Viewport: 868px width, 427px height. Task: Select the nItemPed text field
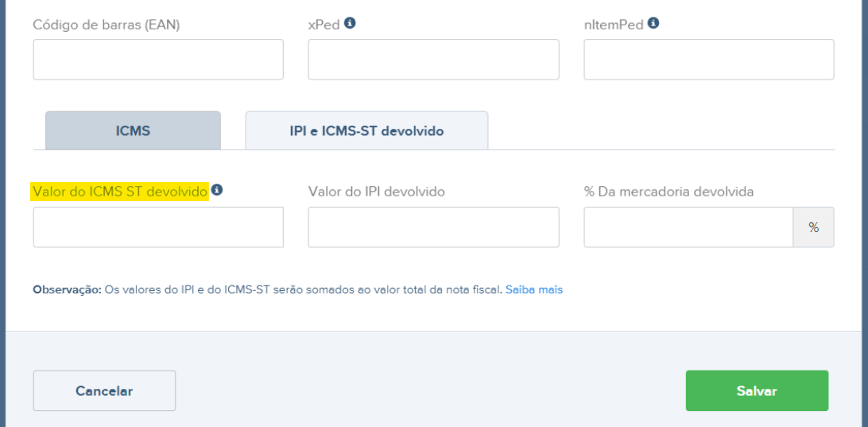(708, 60)
